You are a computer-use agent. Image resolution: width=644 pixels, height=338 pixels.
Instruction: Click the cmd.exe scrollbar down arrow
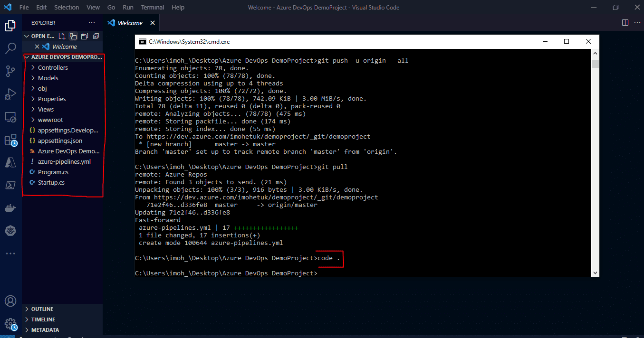coord(595,273)
